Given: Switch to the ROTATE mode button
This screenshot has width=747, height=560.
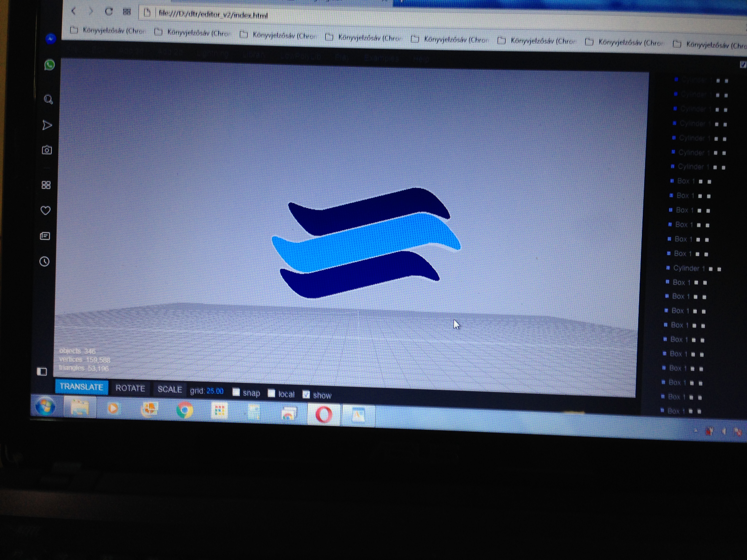Looking at the screenshot, I should 130,388.
